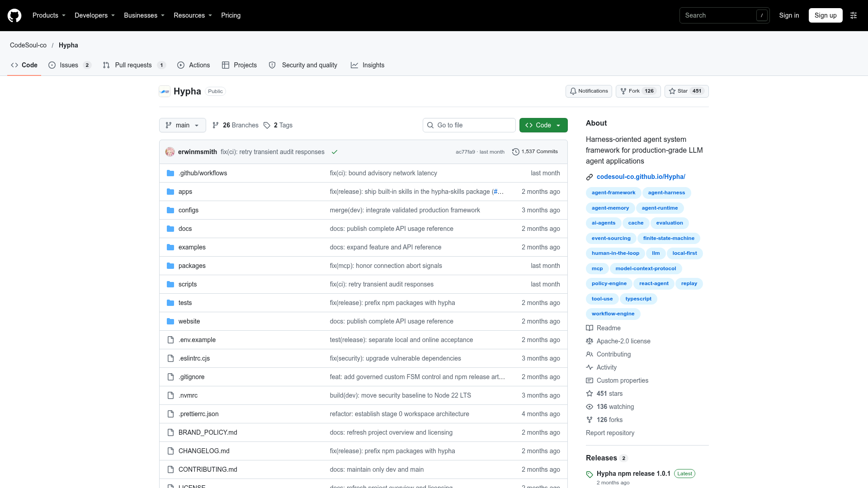View the 1,537 Commits history
Image resolution: width=868 pixels, height=488 pixels.
(x=535, y=152)
